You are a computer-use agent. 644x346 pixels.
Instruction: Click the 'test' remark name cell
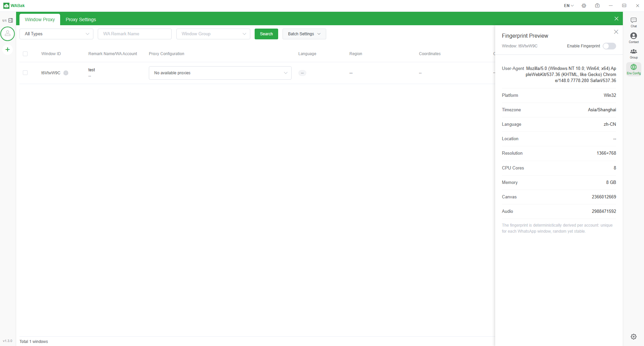click(91, 70)
